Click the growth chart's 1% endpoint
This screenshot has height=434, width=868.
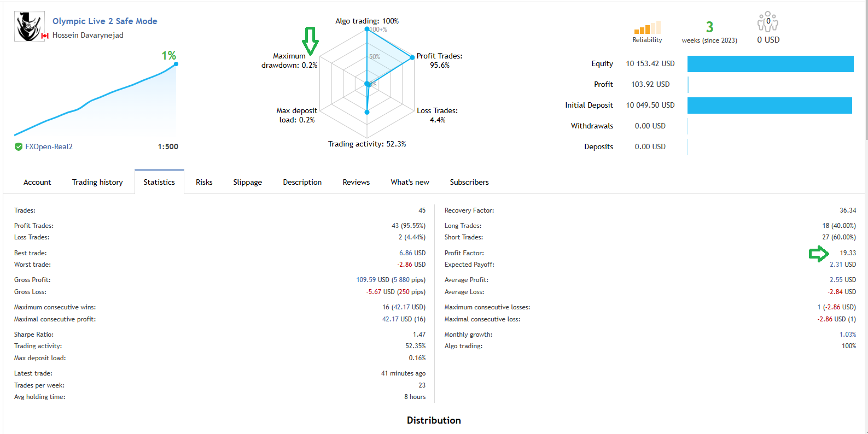click(x=176, y=64)
